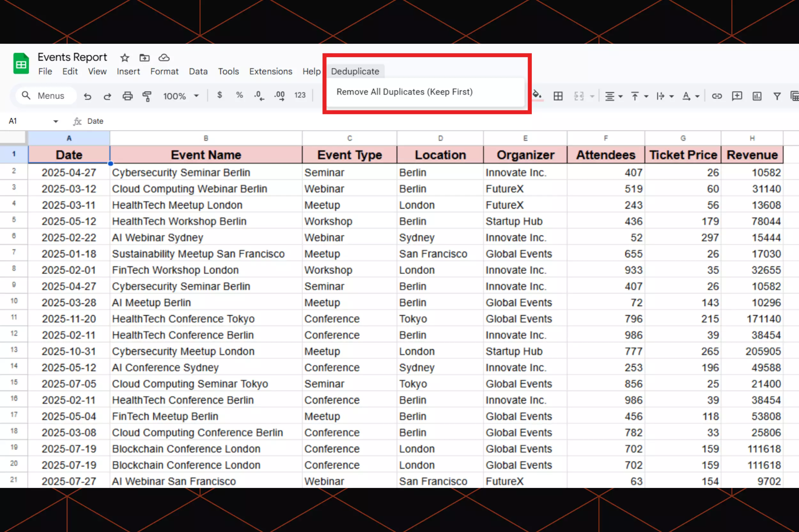
Task: Click the insert link icon
Action: point(717,96)
